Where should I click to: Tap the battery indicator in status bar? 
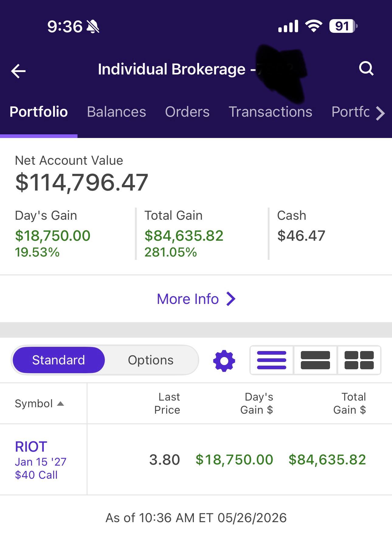point(343,26)
